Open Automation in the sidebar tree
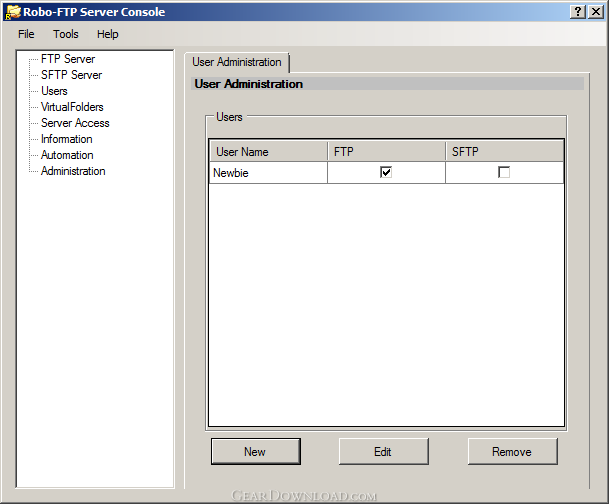The width and height of the screenshot is (609, 504). [67, 155]
